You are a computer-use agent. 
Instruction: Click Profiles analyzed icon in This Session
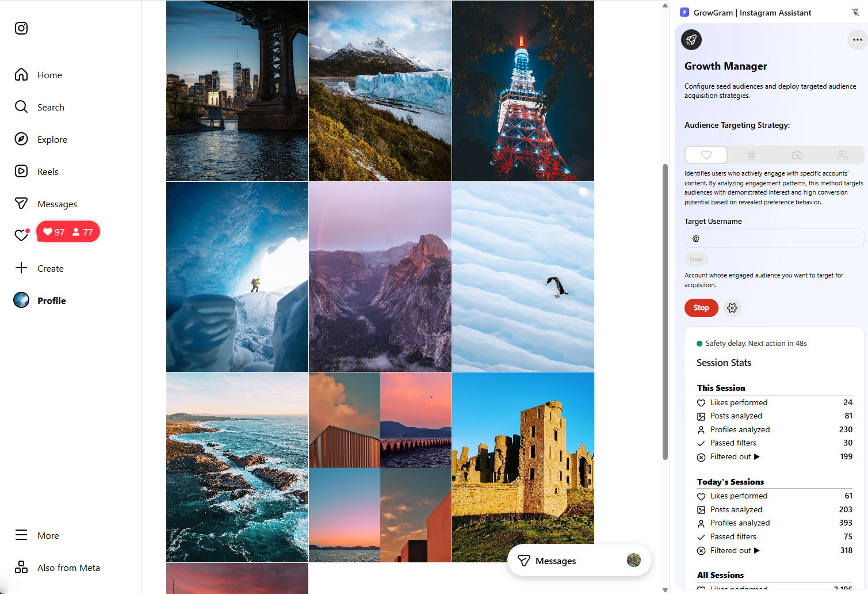[701, 430]
